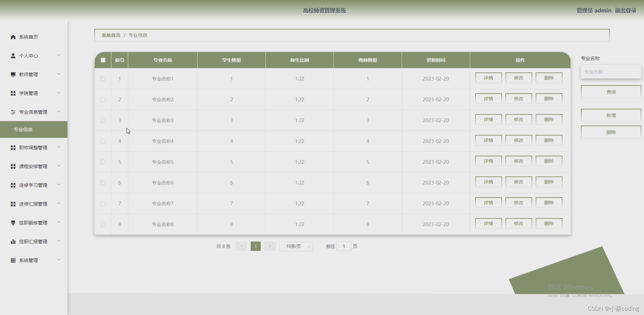Open 系统首页 in the sidebar
Image resolution: width=644 pixels, height=315 pixels.
click(x=34, y=37)
